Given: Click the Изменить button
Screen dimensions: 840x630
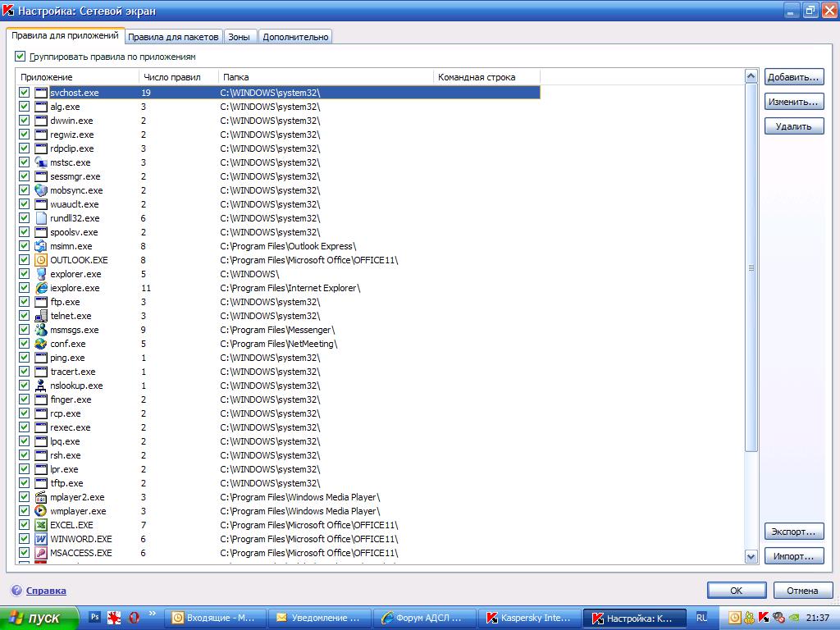Looking at the screenshot, I should click(x=793, y=102).
